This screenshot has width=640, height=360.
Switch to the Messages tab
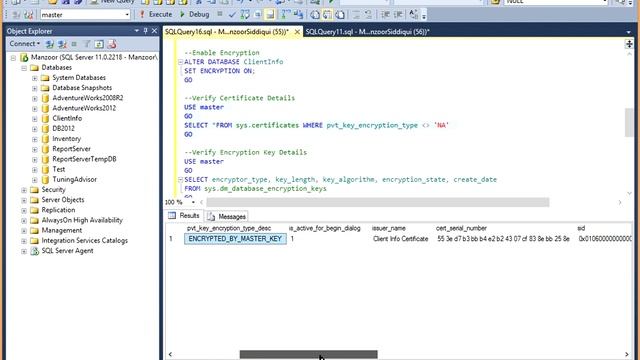[x=227, y=216]
